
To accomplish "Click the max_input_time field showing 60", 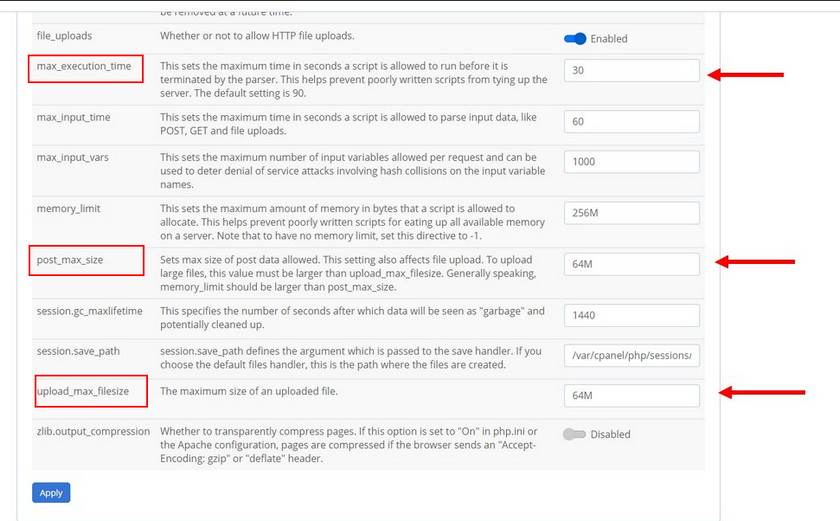I will tap(631, 122).
